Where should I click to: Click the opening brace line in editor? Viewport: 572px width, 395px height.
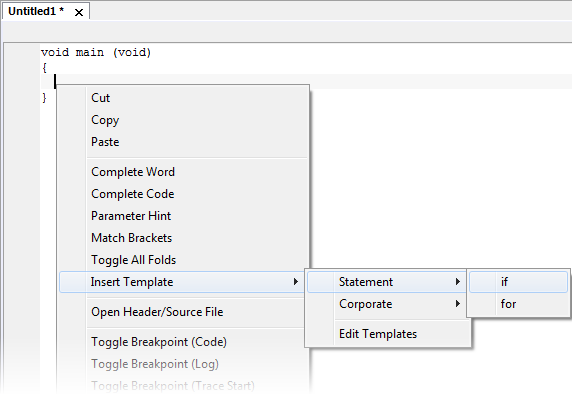tap(45, 68)
